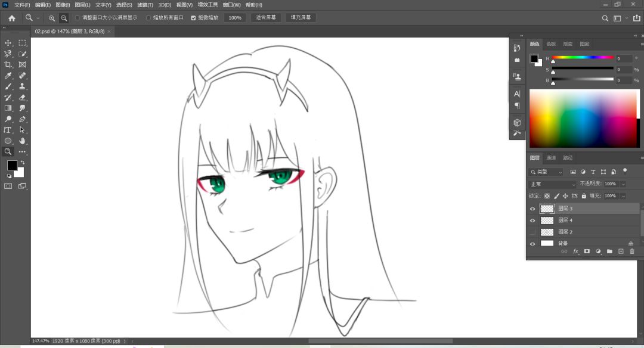Open the zoom tool preset dropdown arrow
This screenshot has width=644, height=348.
pos(38,18)
